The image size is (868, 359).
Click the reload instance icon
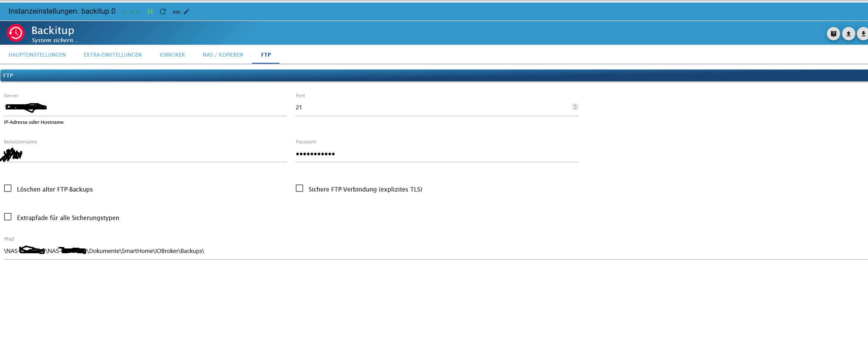pyautogui.click(x=163, y=11)
